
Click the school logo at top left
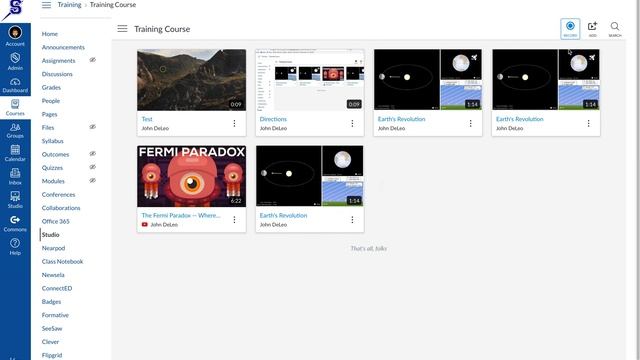[x=13, y=10]
